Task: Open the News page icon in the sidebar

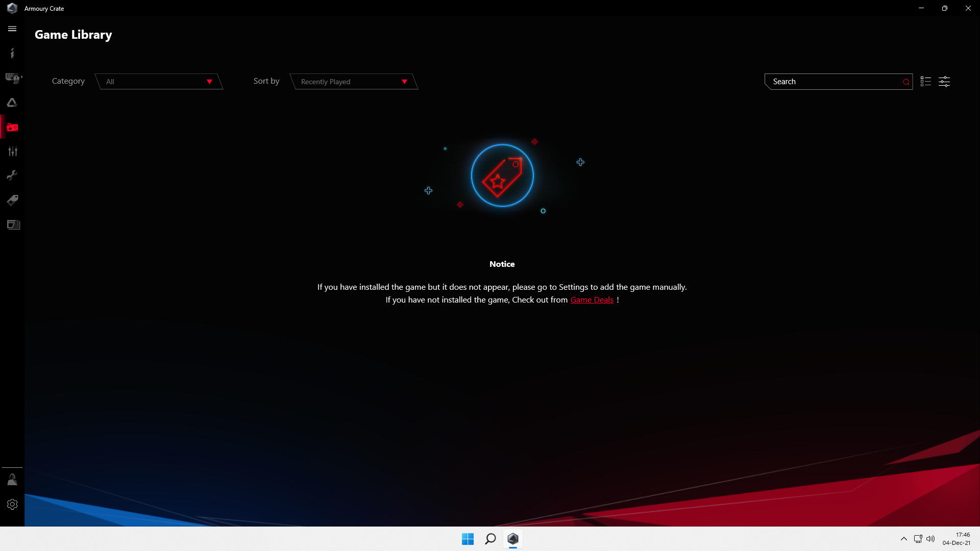Action: (x=12, y=224)
